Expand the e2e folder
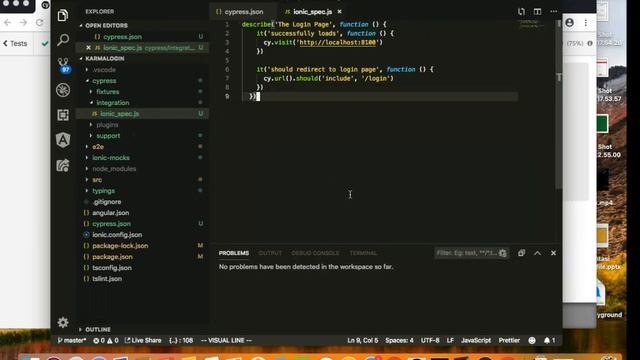This screenshot has height=360, width=640. (x=98, y=147)
